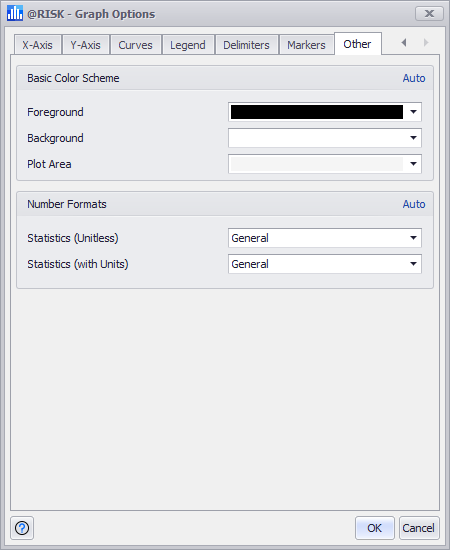Open the Plot Area color dropdown
450x550 pixels.
tap(413, 164)
